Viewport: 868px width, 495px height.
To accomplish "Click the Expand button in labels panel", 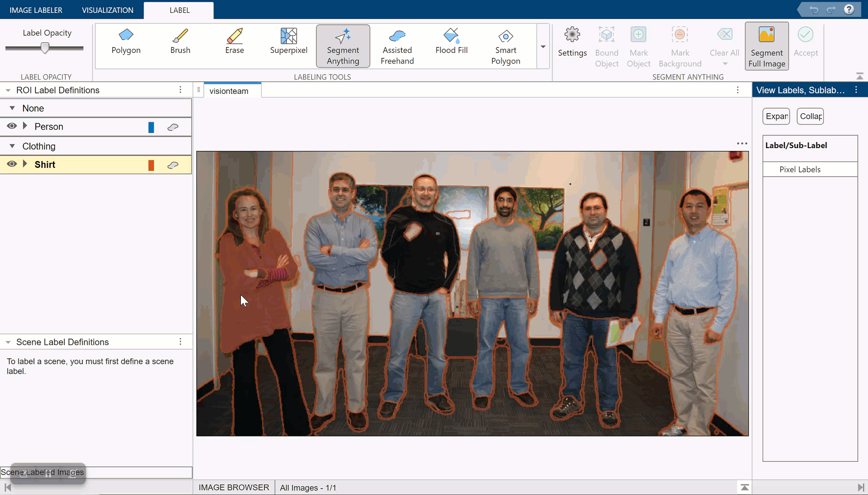I will (x=776, y=116).
